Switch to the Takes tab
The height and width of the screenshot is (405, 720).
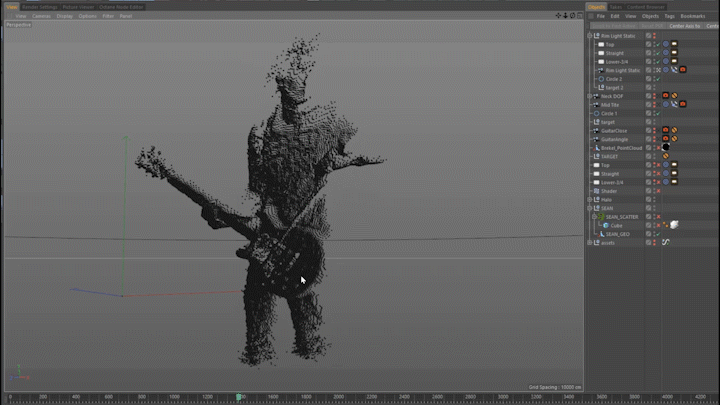pos(615,7)
